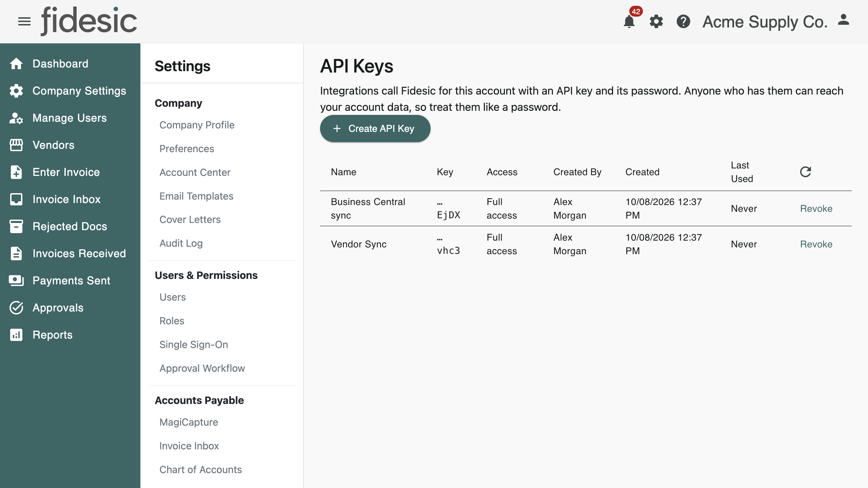Click the Last Used column header
This screenshot has height=488, width=868.
point(742,172)
